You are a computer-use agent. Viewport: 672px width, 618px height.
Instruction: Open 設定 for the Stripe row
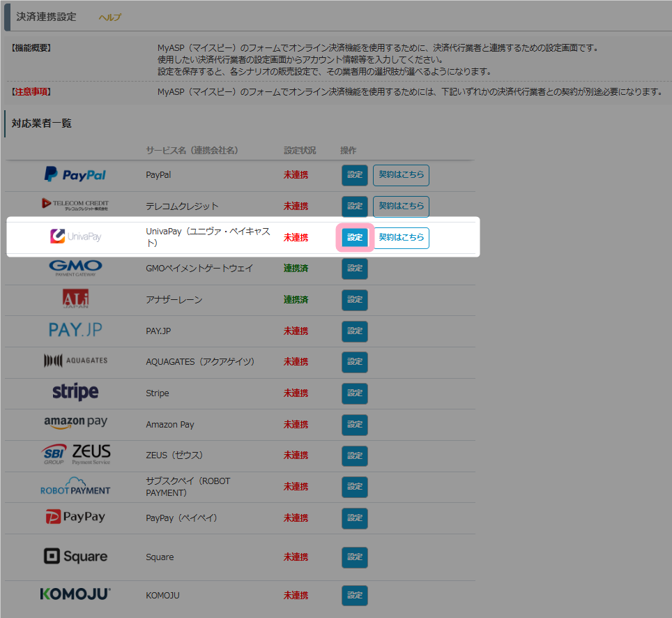(x=354, y=393)
